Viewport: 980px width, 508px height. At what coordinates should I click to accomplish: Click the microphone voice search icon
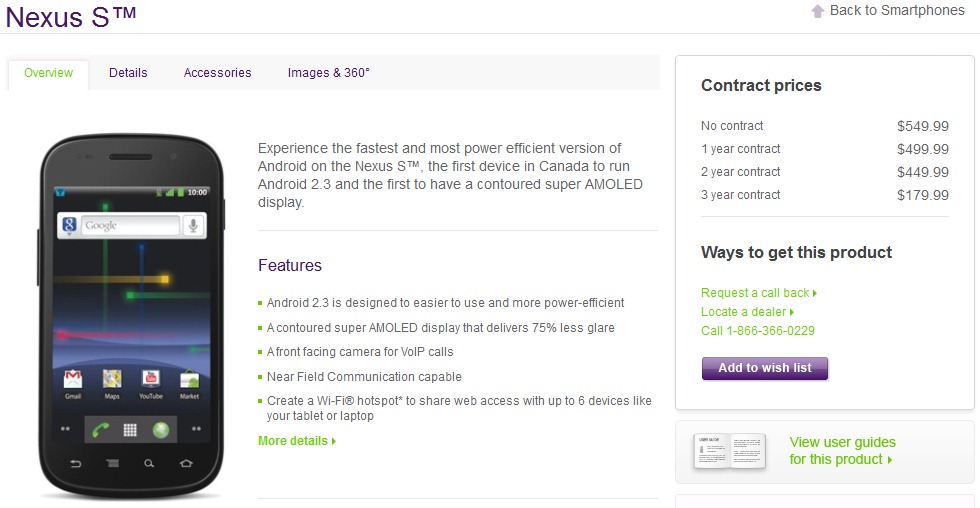click(193, 226)
